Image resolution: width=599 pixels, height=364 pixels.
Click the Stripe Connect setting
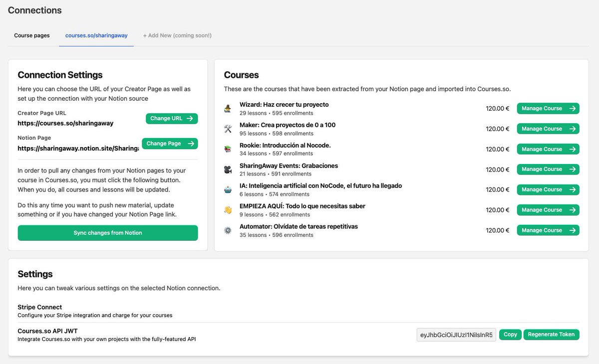(x=40, y=307)
